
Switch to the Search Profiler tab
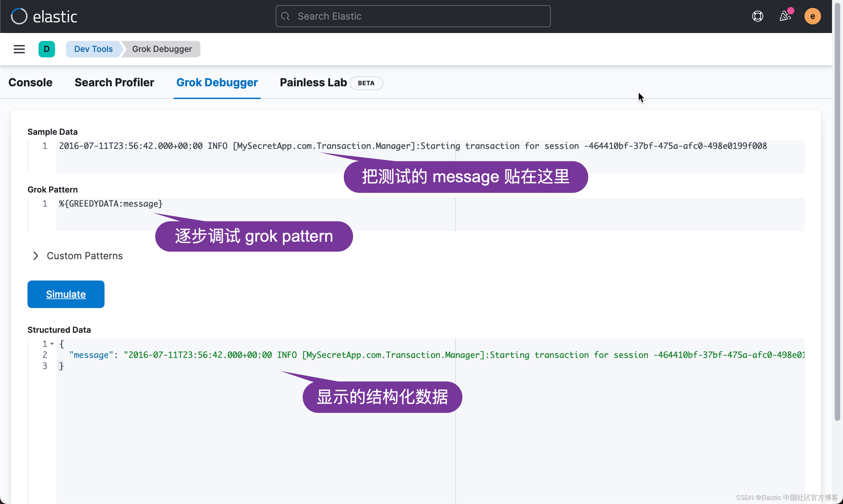[x=114, y=83]
